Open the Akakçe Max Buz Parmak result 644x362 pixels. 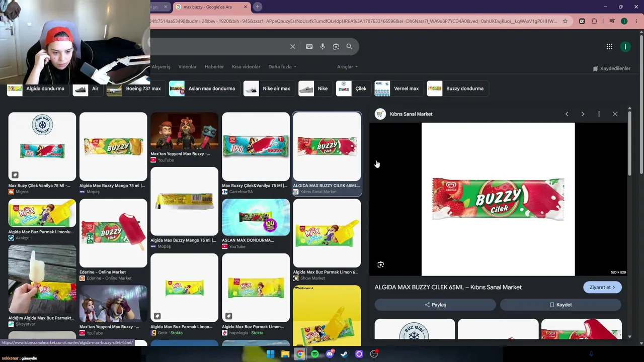(42, 220)
